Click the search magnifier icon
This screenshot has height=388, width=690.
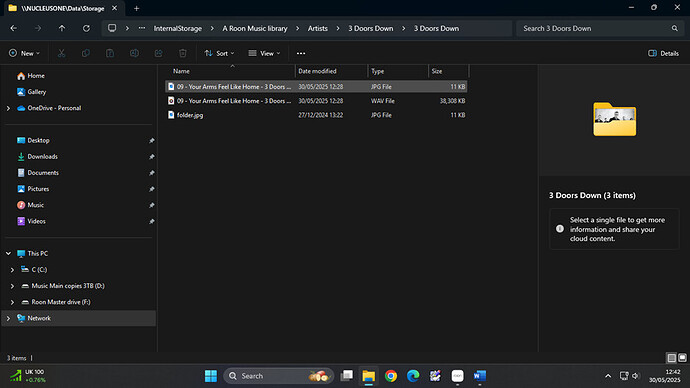(675, 28)
